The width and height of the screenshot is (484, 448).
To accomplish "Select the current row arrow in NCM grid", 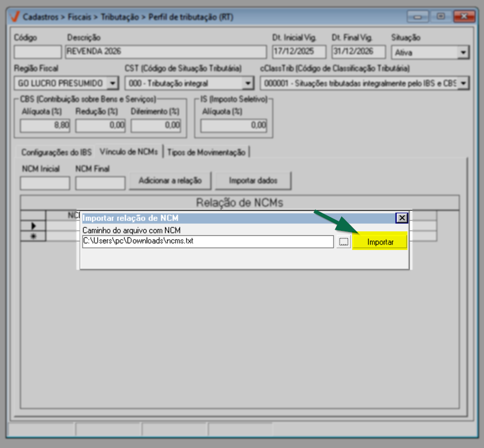I will tap(33, 226).
